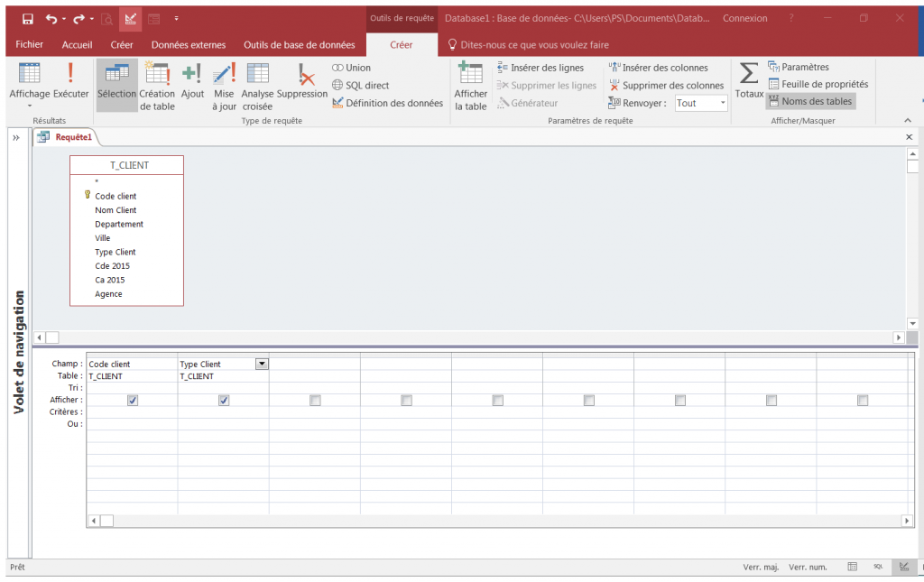Click the Union query option
The height and width of the screenshot is (582, 924).
[x=351, y=68]
